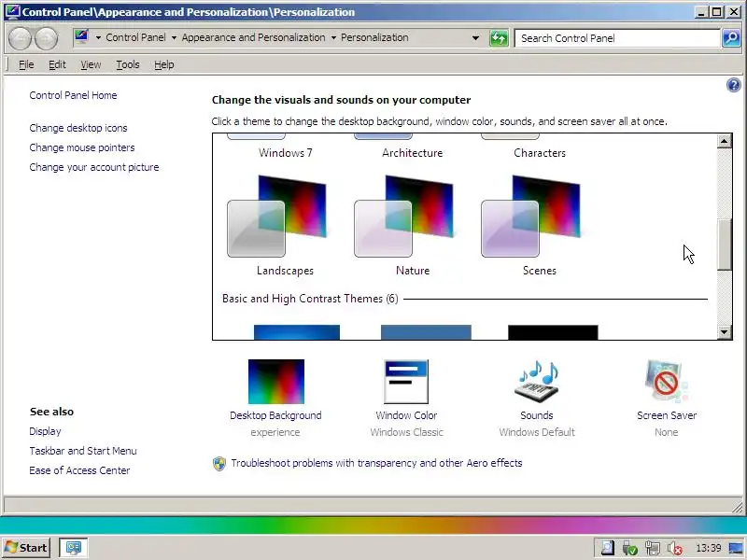Open the Display link under See also
747x560 pixels.
coord(45,431)
